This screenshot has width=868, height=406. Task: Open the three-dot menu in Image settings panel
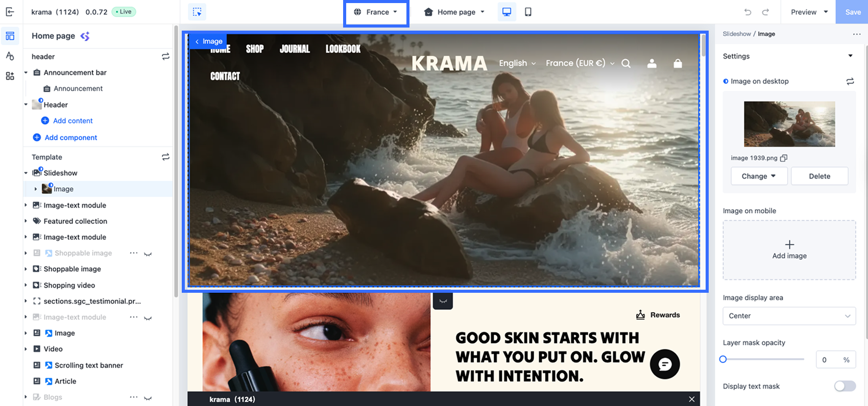click(x=857, y=34)
